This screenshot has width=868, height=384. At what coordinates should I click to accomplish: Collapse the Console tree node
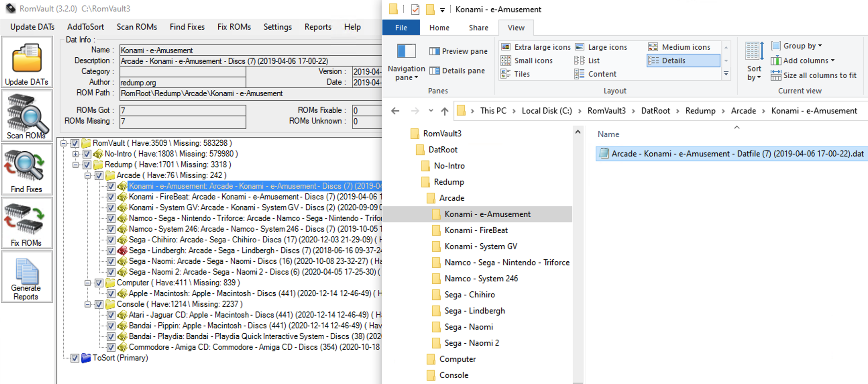click(x=88, y=304)
